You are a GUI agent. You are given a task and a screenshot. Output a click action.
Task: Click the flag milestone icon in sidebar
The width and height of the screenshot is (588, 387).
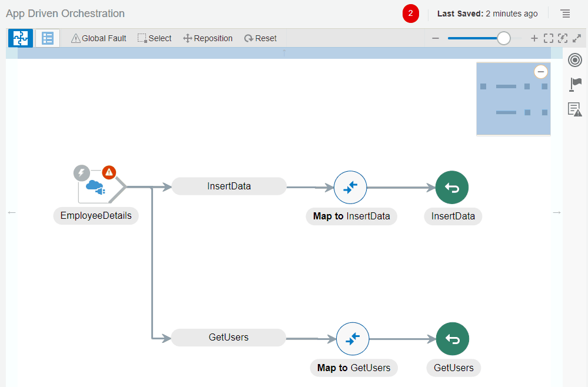click(574, 84)
